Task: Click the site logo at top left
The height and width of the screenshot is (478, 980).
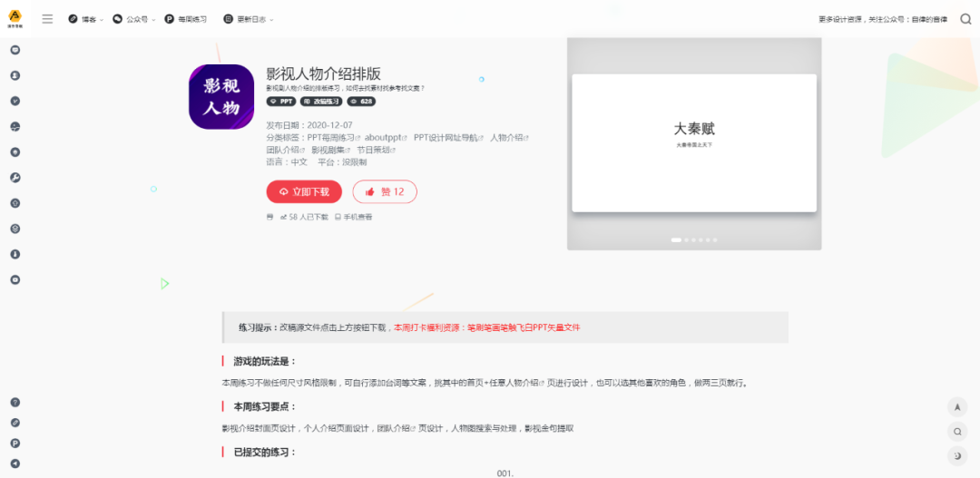Action: [15, 19]
